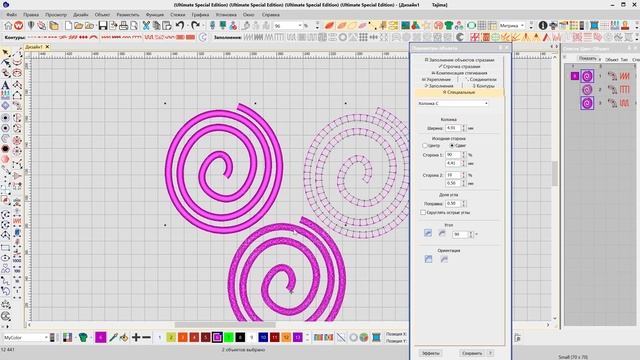Image resolution: width=640 pixels, height=360 pixels.
Task: Click the Сторона 2 percent input field
Action: 453,175
